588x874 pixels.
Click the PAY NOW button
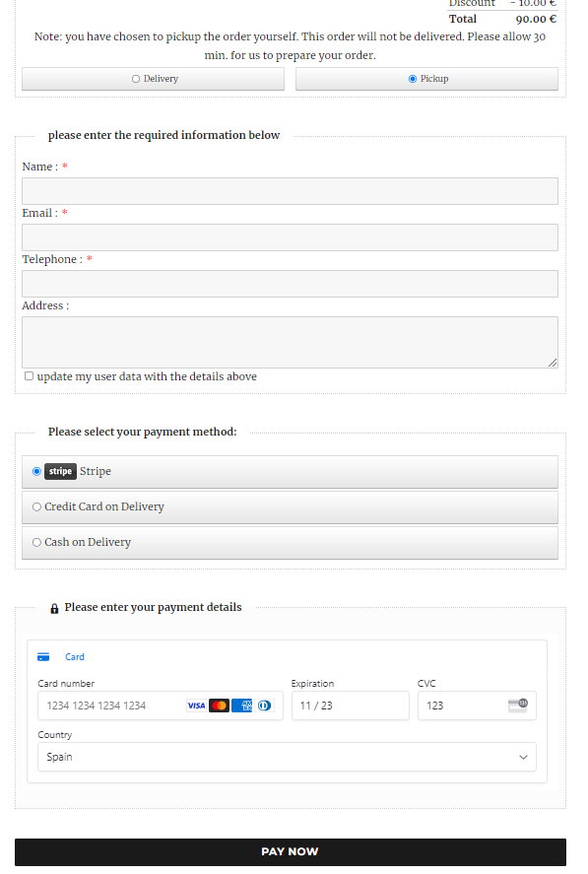[291, 852]
